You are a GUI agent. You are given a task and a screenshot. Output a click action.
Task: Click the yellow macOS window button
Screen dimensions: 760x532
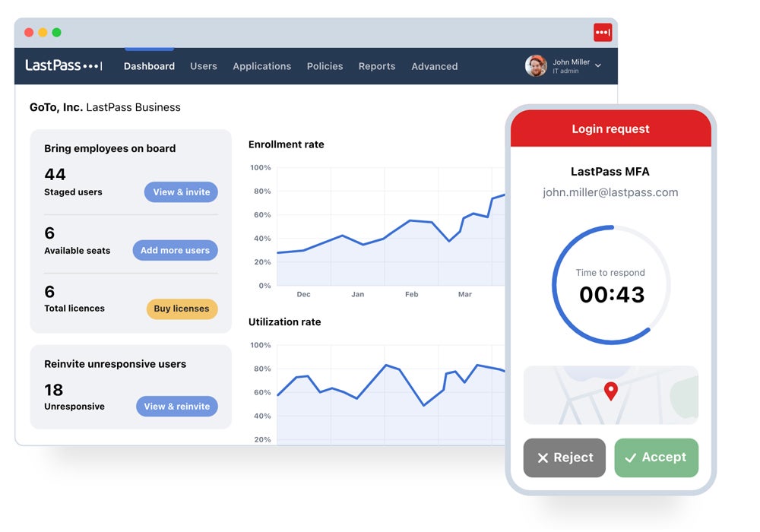(43, 33)
